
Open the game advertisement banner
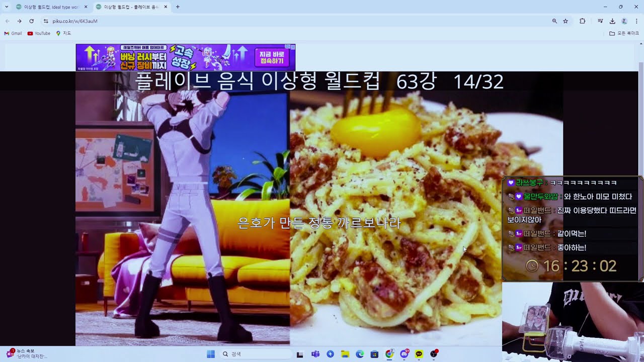[185, 57]
